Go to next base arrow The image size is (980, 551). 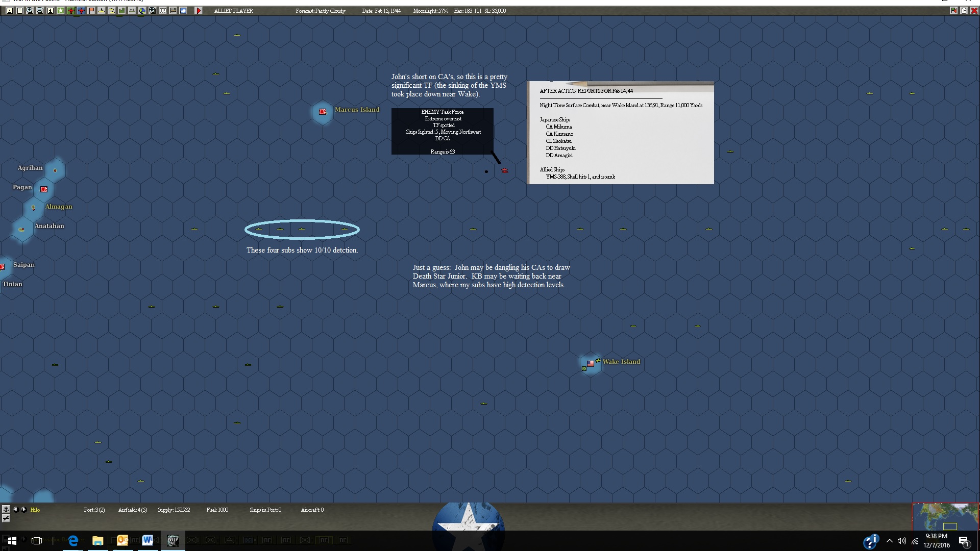23,509
